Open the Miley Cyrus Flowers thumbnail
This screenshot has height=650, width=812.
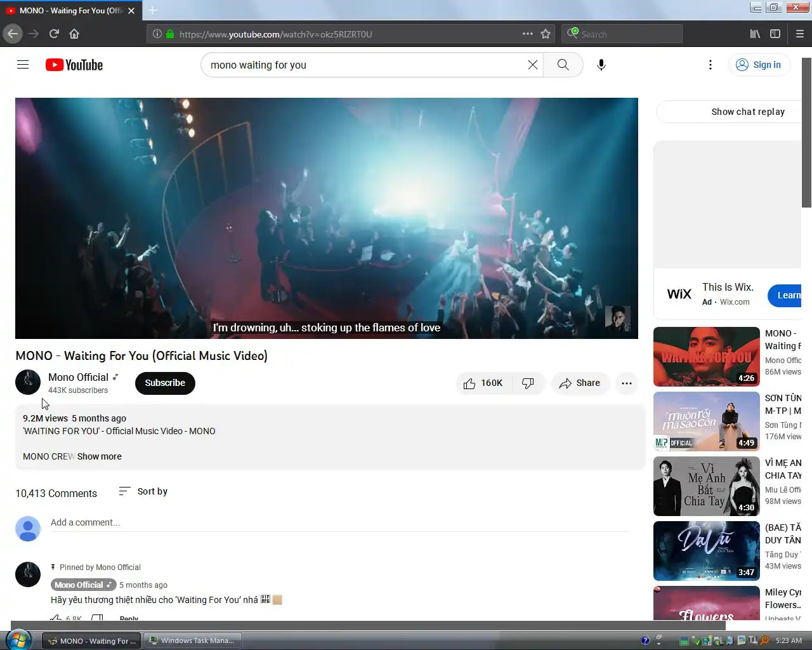click(x=707, y=603)
